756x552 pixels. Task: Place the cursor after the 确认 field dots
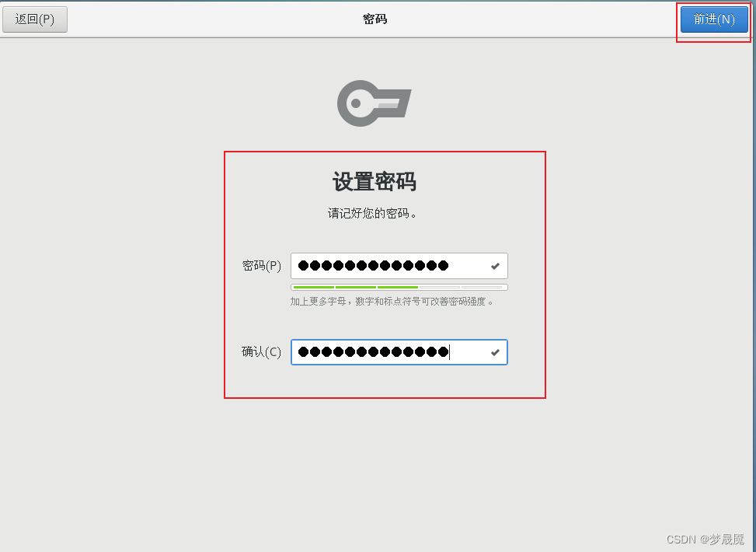450,352
